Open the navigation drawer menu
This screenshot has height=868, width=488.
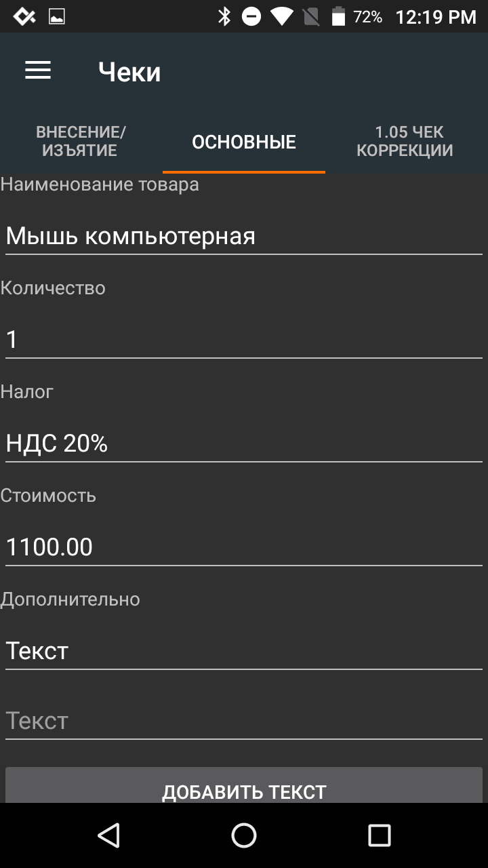point(37,71)
